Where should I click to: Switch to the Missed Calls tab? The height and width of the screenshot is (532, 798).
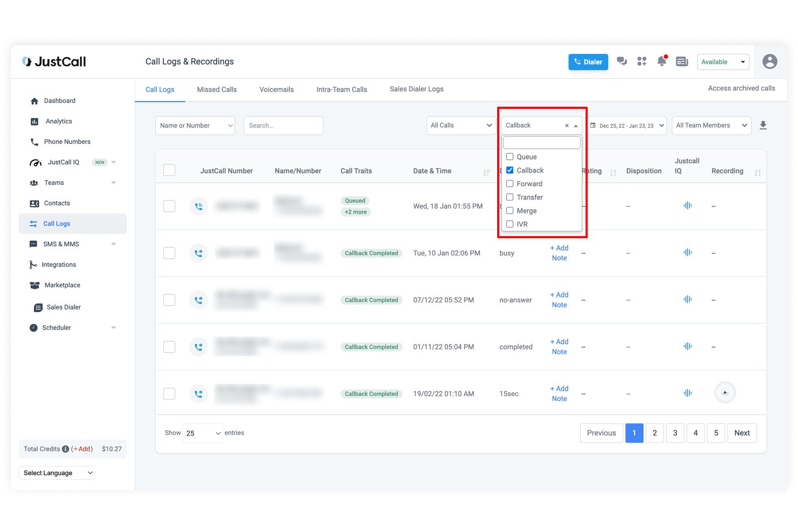[x=217, y=89]
